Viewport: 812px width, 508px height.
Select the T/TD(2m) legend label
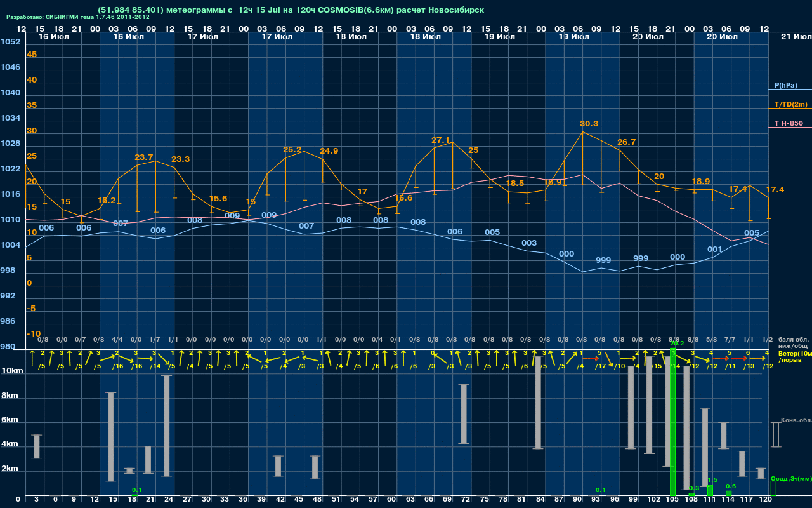[x=790, y=104]
